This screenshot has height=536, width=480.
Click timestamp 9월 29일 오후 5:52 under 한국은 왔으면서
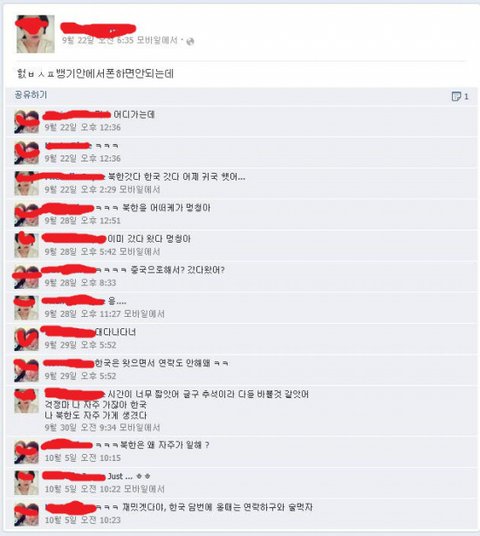click(x=80, y=376)
